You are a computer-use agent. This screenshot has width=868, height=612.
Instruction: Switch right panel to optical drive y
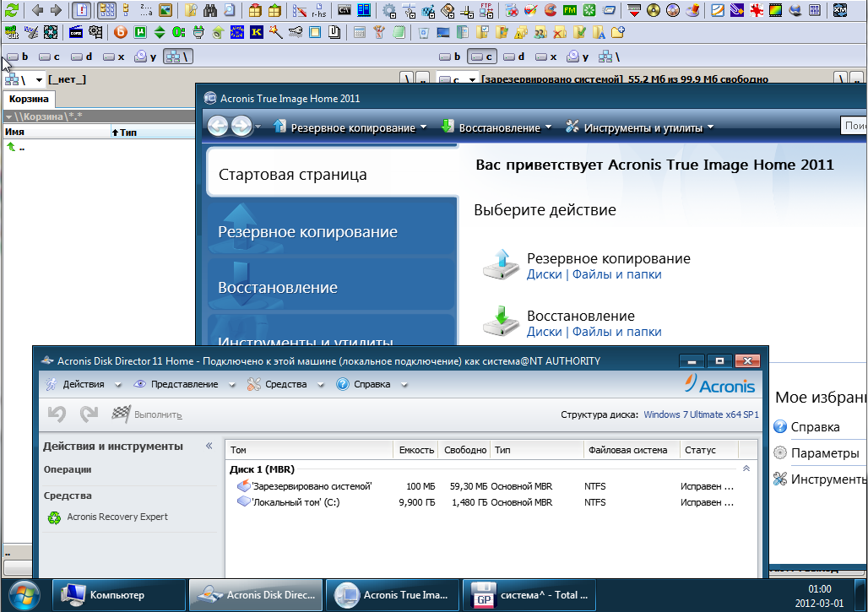[578, 57]
